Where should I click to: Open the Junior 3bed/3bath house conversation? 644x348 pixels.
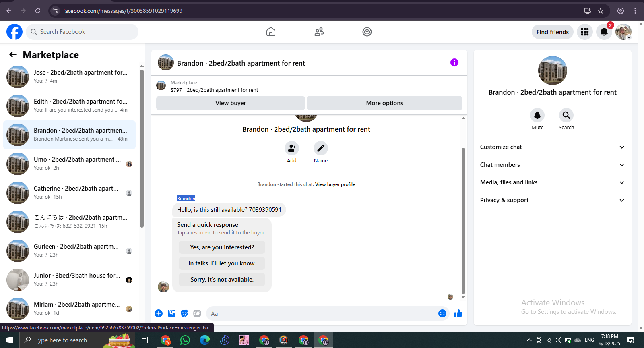tap(69, 280)
